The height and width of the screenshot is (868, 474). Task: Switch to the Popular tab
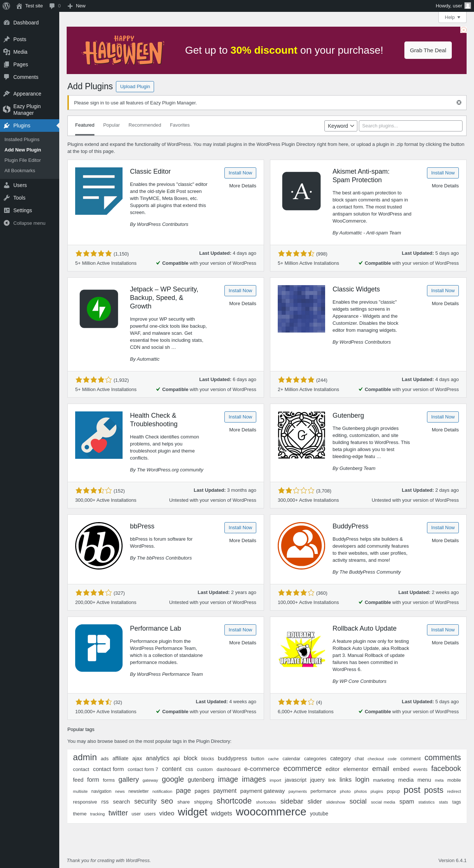coord(111,125)
